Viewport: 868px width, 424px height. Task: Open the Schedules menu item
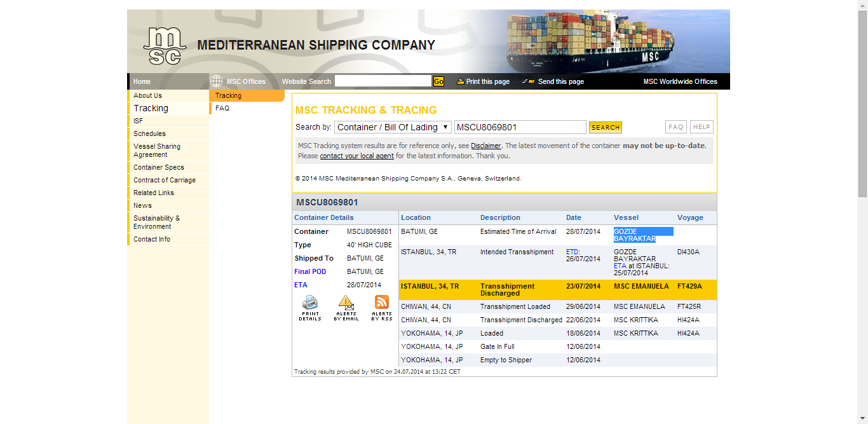pos(150,133)
